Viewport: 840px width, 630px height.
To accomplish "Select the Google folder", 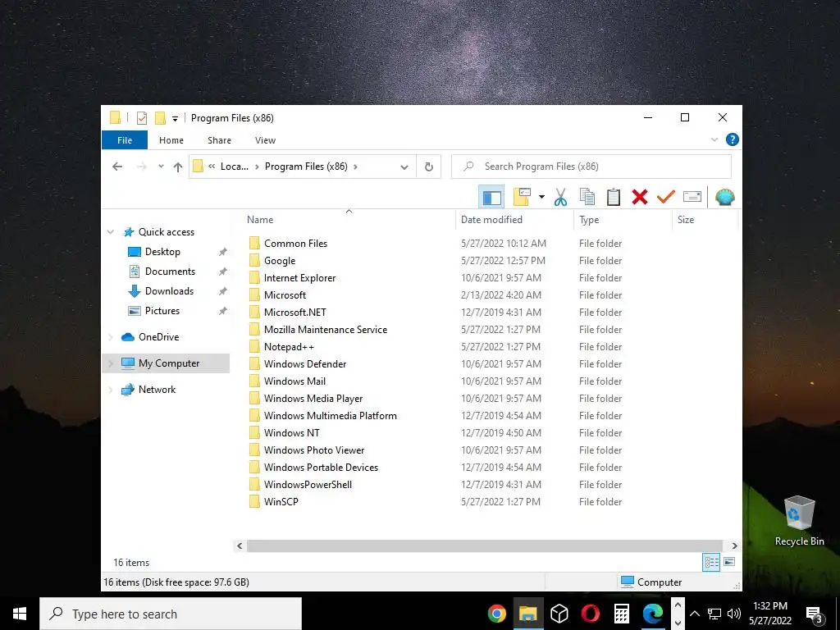I will click(280, 261).
